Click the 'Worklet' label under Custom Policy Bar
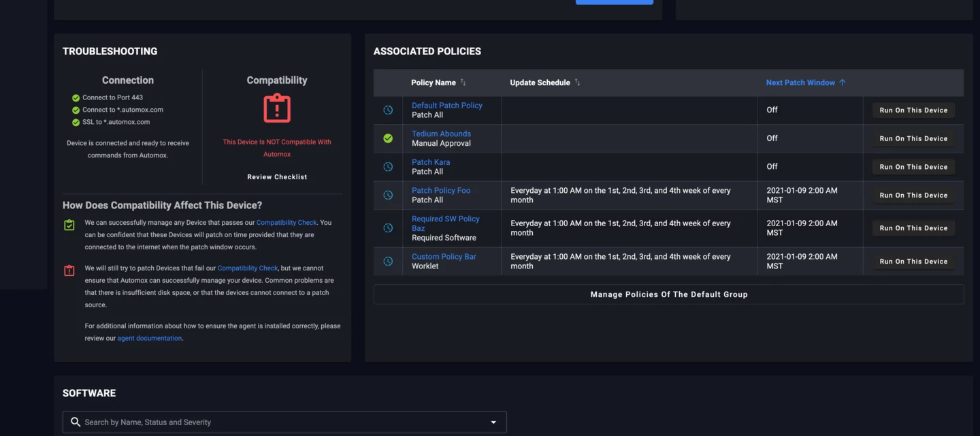This screenshot has height=436, width=980. pos(425,266)
